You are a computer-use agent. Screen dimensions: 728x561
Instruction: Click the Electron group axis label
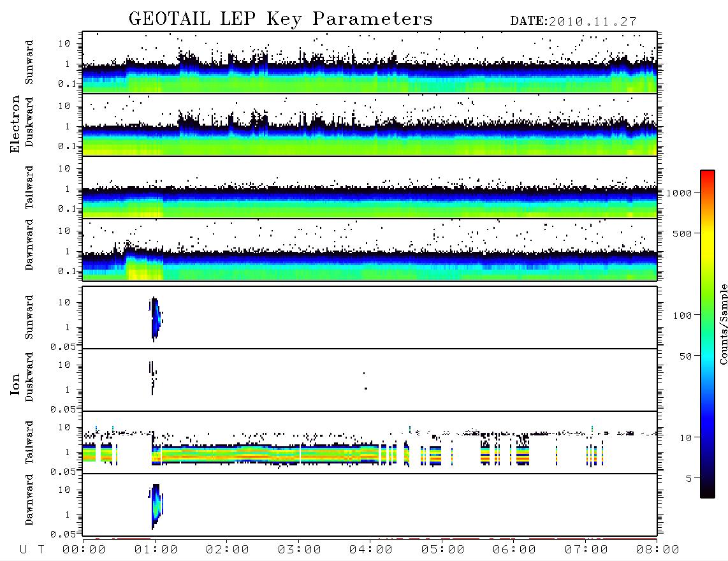pyautogui.click(x=15, y=124)
